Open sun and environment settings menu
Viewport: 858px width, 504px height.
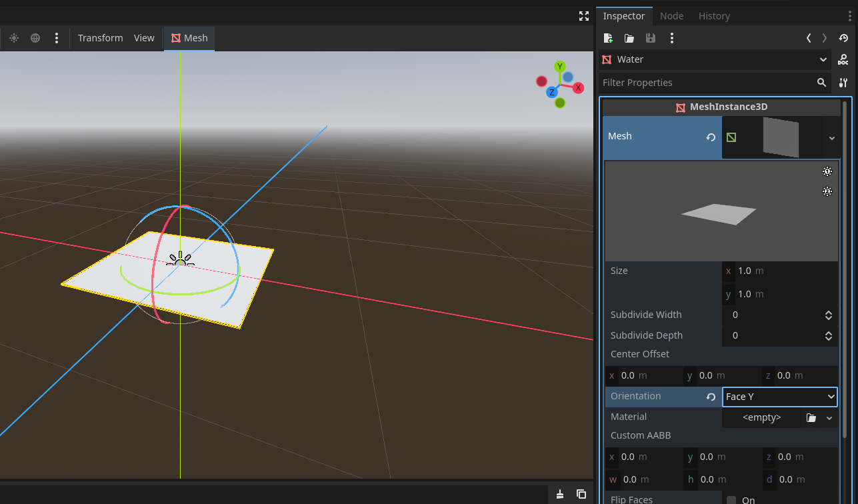57,38
